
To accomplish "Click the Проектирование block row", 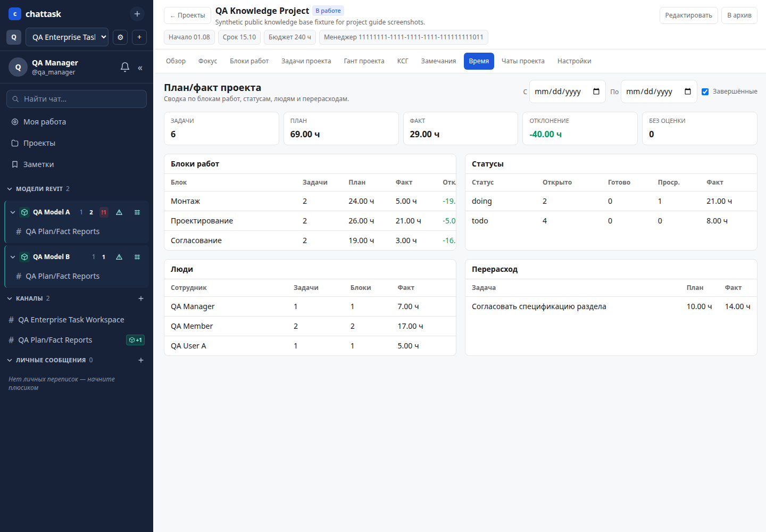I will pyautogui.click(x=310, y=221).
